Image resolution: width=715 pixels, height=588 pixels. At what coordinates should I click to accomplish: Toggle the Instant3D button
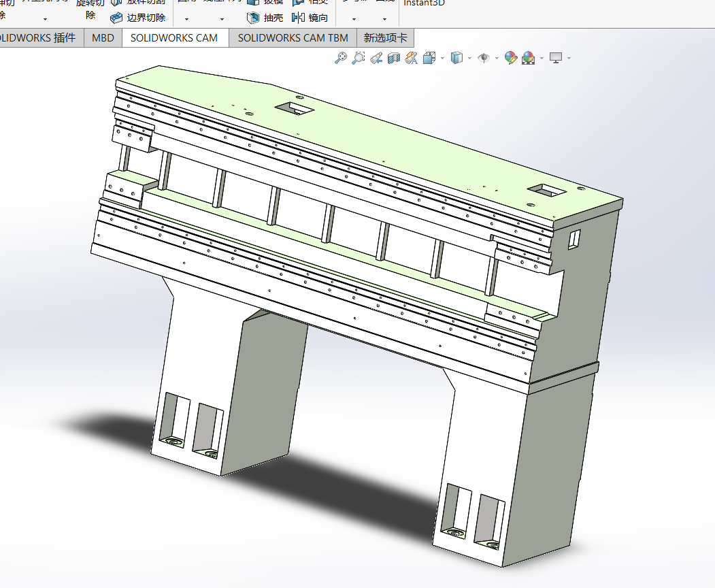coord(425,3)
